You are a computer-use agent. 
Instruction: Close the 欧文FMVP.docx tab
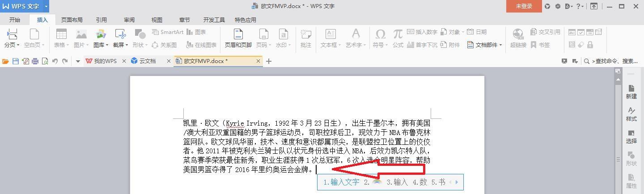click(x=258, y=61)
